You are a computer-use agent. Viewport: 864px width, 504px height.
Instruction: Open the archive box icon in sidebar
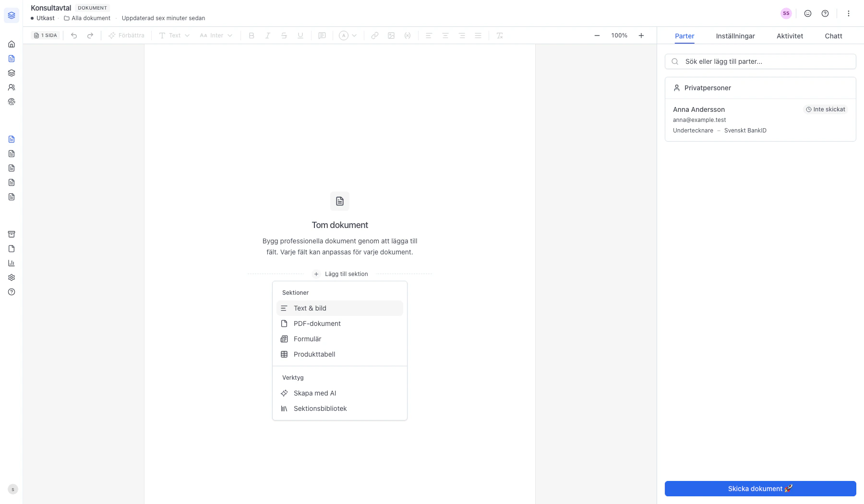12,234
